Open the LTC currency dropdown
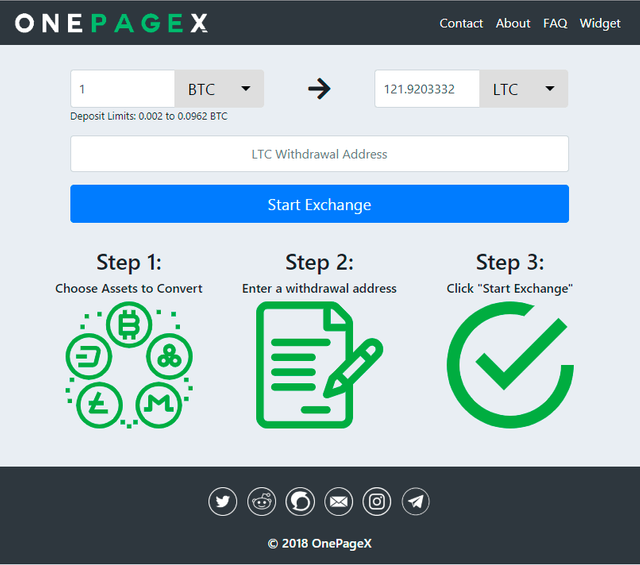The height and width of the screenshot is (565, 640). tap(524, 89)
